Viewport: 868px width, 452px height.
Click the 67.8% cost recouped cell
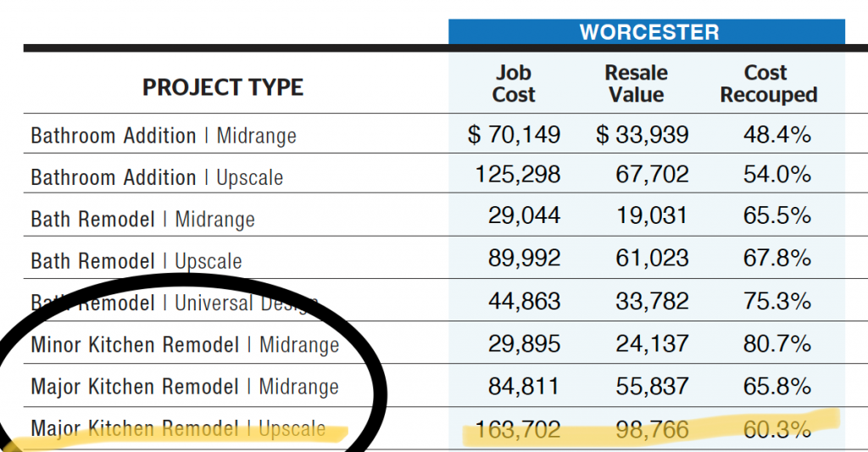(x=777, y=258)
